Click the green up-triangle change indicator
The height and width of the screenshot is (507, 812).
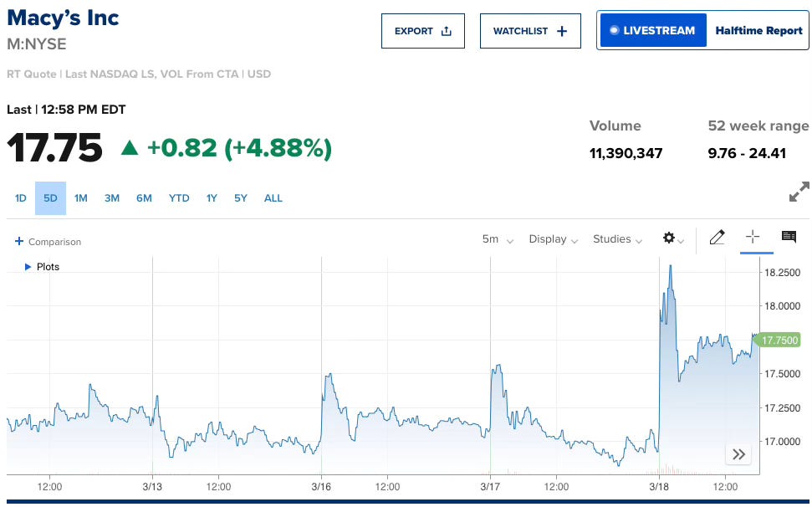pyautogui.click(x=130, y=148)
